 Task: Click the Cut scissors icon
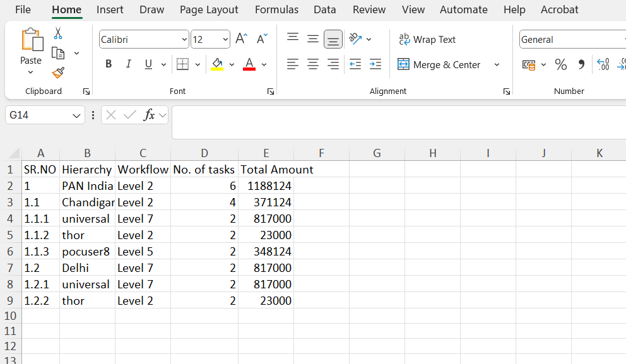(x=58, y=33)
